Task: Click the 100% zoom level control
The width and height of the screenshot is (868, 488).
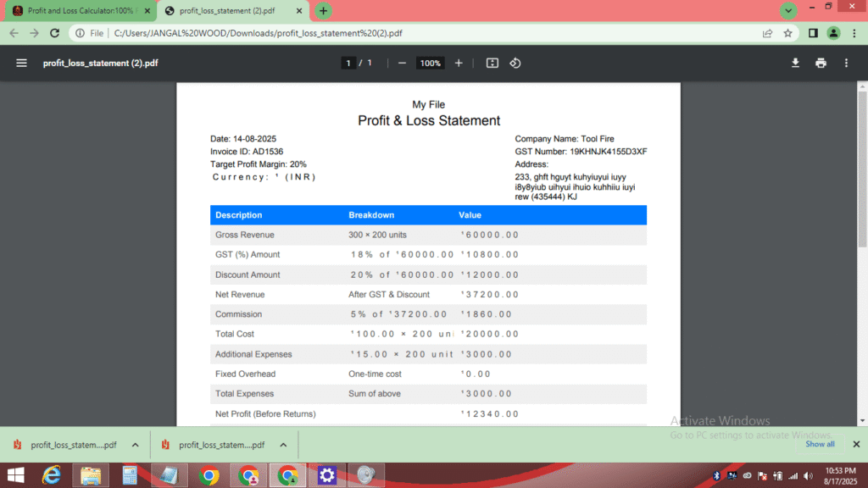Action: (430, 63)
